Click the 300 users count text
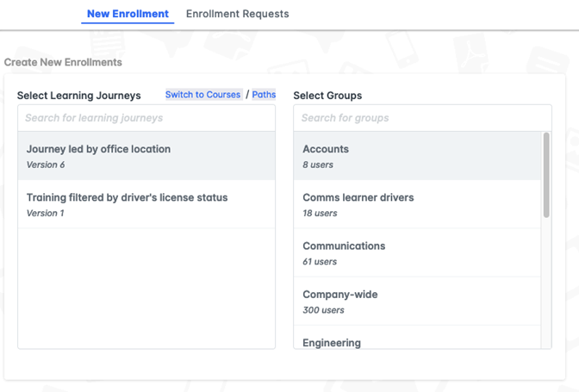The height and width of the screenshot is (392, 579). [x=323, y=310]
